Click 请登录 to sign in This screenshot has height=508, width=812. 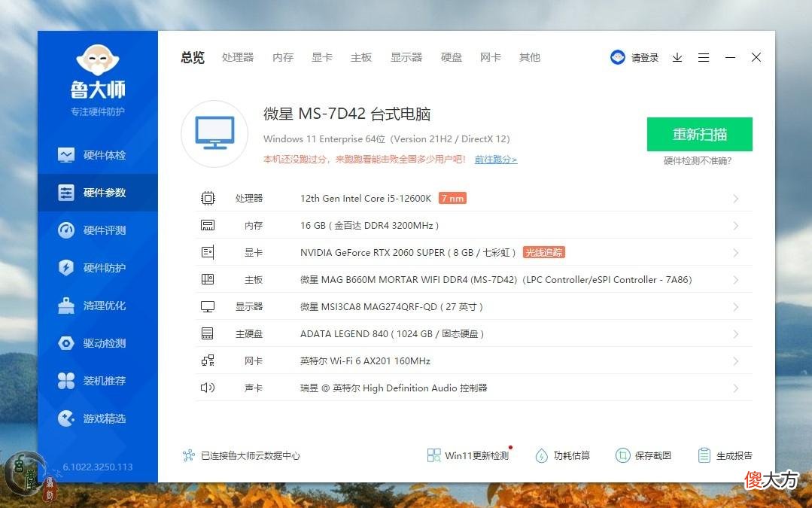coord(644,57)
